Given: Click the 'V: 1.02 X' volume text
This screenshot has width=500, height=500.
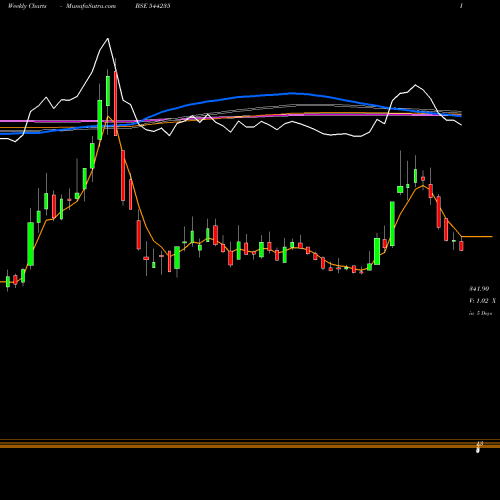Looking at the screenshot, I should point(482,301).
